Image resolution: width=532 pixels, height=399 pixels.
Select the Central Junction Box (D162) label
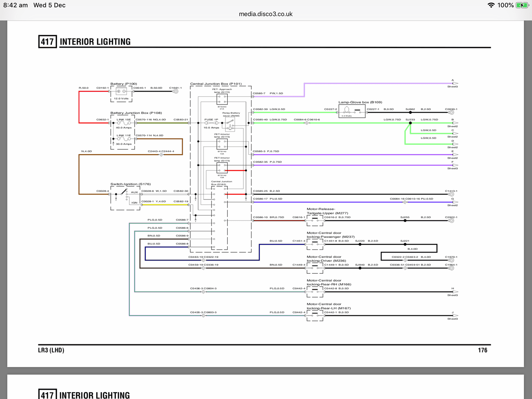tap(221, 183)
